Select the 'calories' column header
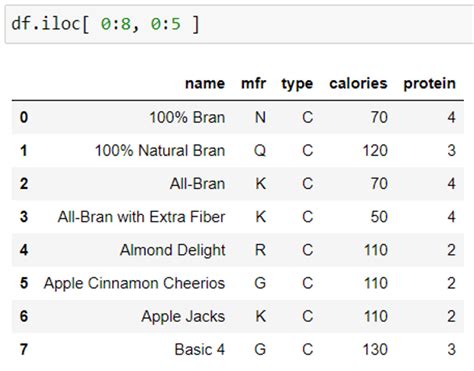 358,84
